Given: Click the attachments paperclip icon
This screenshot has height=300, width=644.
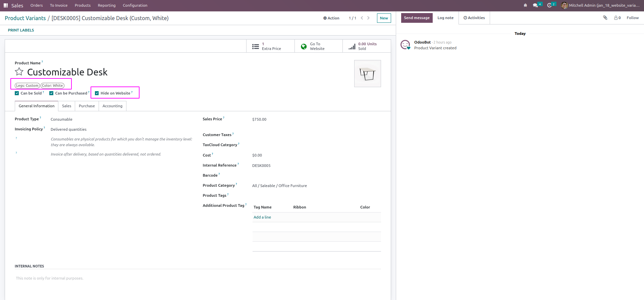Looking at the screenshot, I should pyautogui.click(x=605, y=18).
